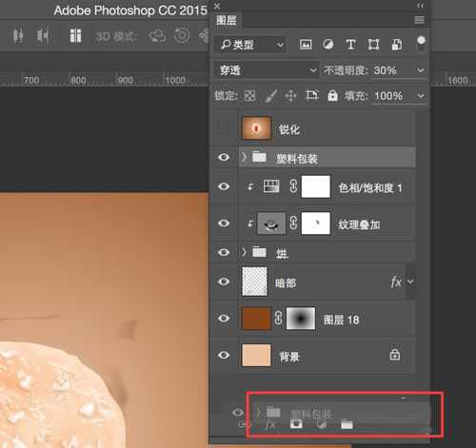Screen dimensions: 476x448
Task: Close the Layers panel with the X
Action: pyautogui.click(x=217, y=6)
